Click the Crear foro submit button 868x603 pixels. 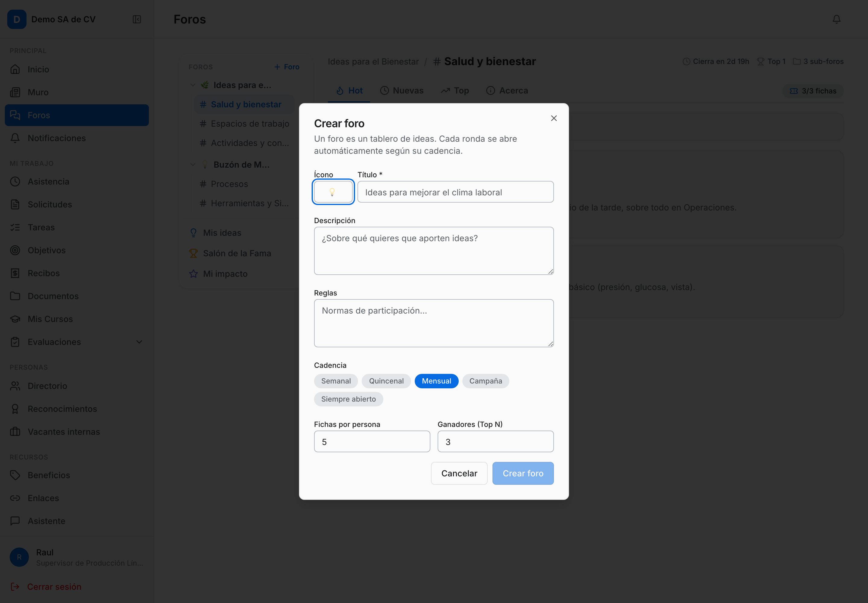tap(523, 473)
